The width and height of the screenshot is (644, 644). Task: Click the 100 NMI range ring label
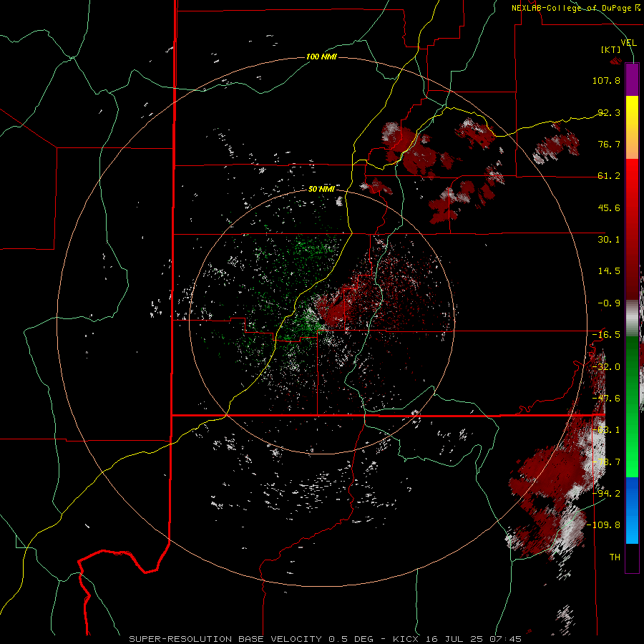[x=321, y=57]
